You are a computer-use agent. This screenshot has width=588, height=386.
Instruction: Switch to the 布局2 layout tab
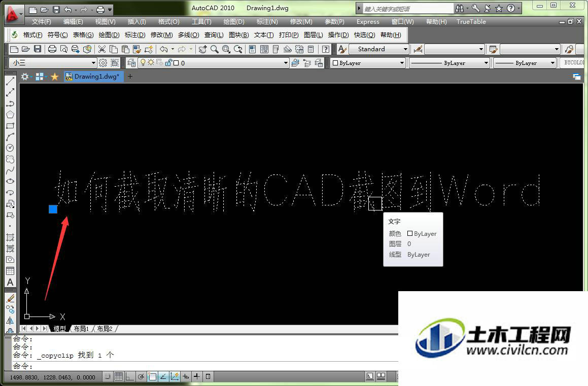coord(105,329)
